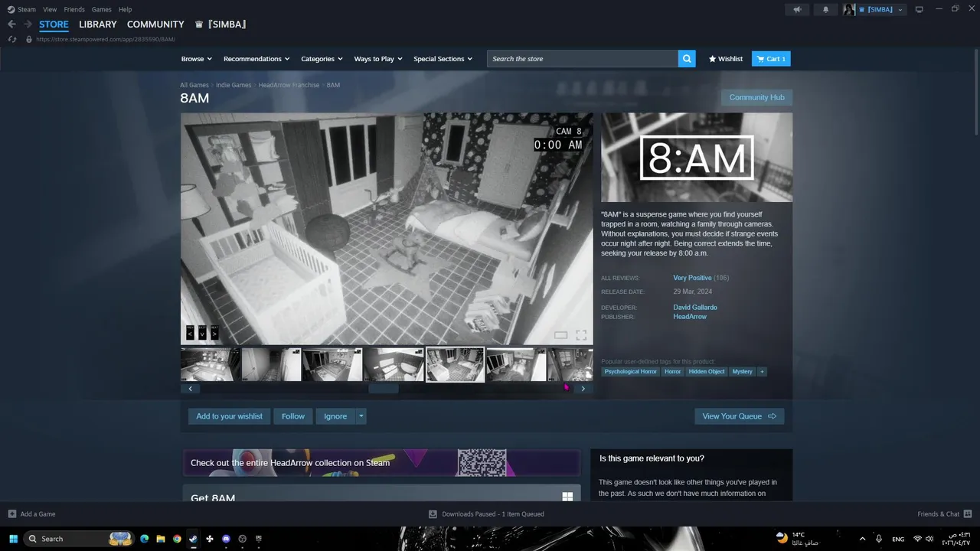Image resolution: width=980 pixels, height=551 pixels.
Task: Click the thumbnail strip scrollbar handle
Action: [384, 389]
